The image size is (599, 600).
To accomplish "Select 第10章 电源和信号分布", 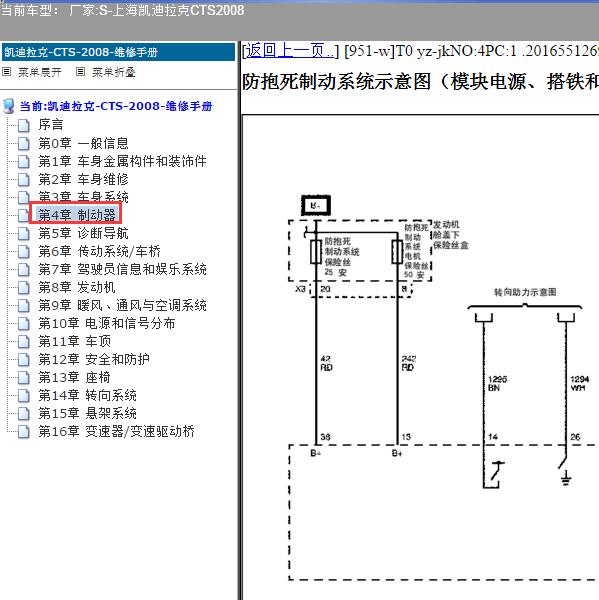I will pos(106,323).
